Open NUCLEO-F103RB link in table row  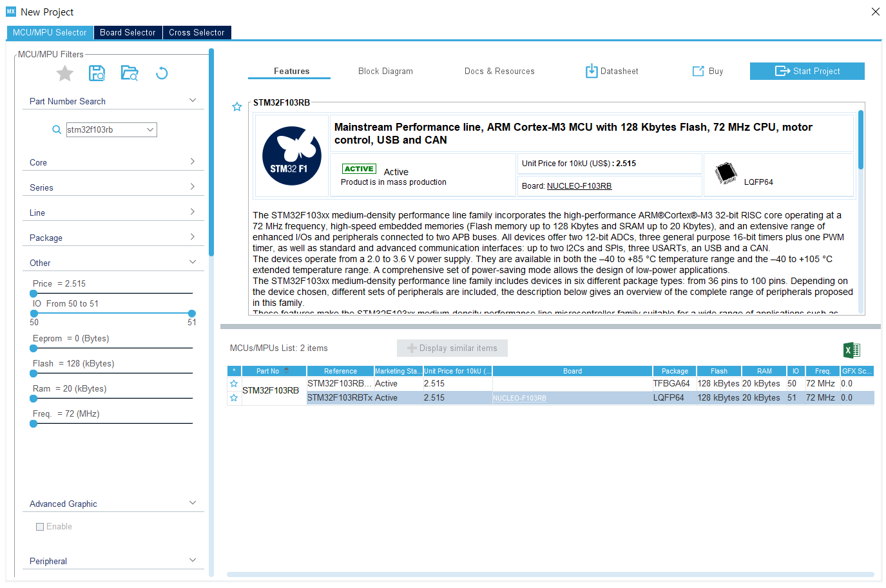(519, 398)
